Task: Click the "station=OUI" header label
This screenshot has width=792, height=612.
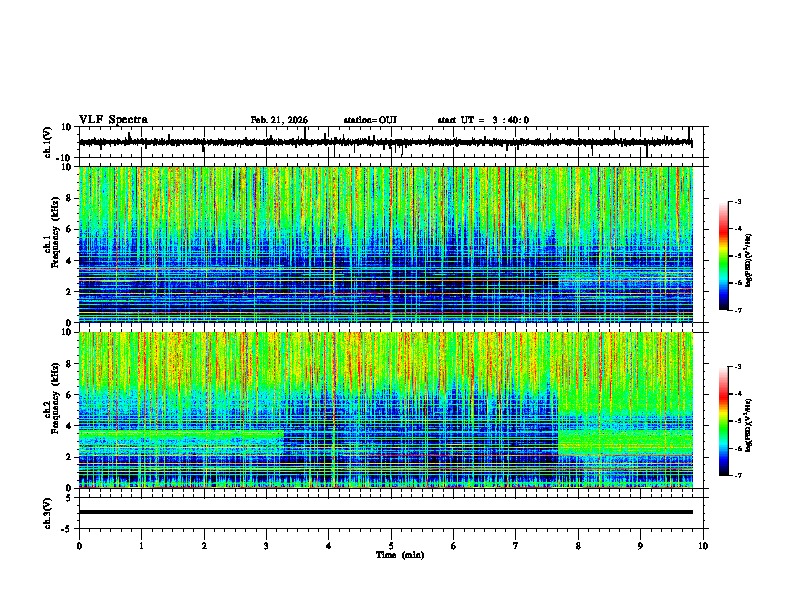Action: coord(370,120)
